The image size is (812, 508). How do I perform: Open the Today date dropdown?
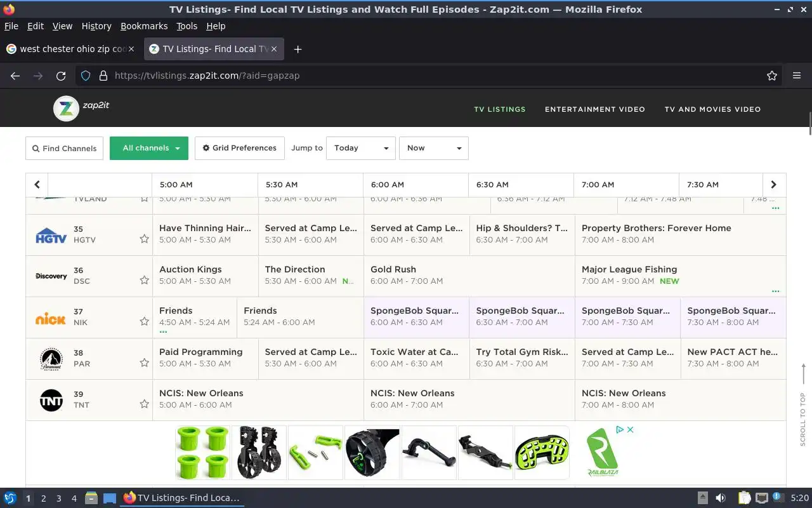pos(361,148)
